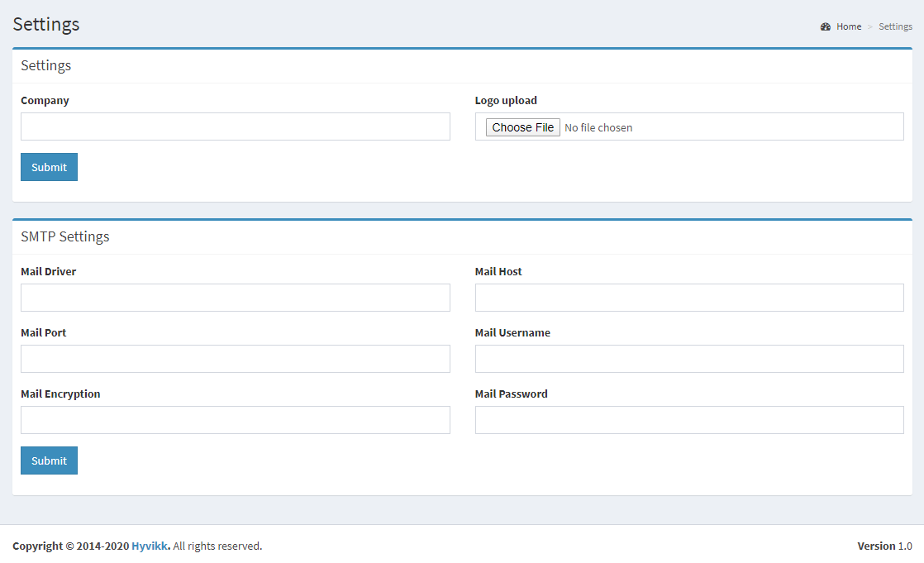Click the dashboard icon beside Home breadcrumb

click(825, 26)
